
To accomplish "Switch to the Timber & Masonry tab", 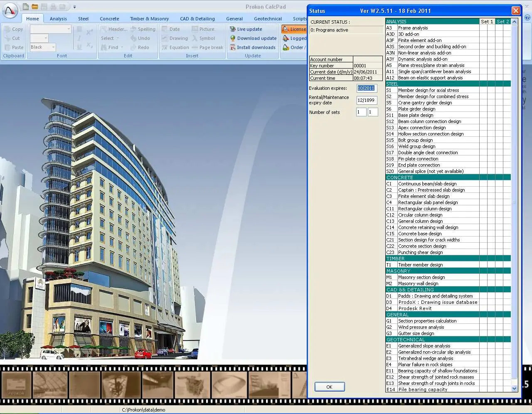I will [x=149, y=19].
